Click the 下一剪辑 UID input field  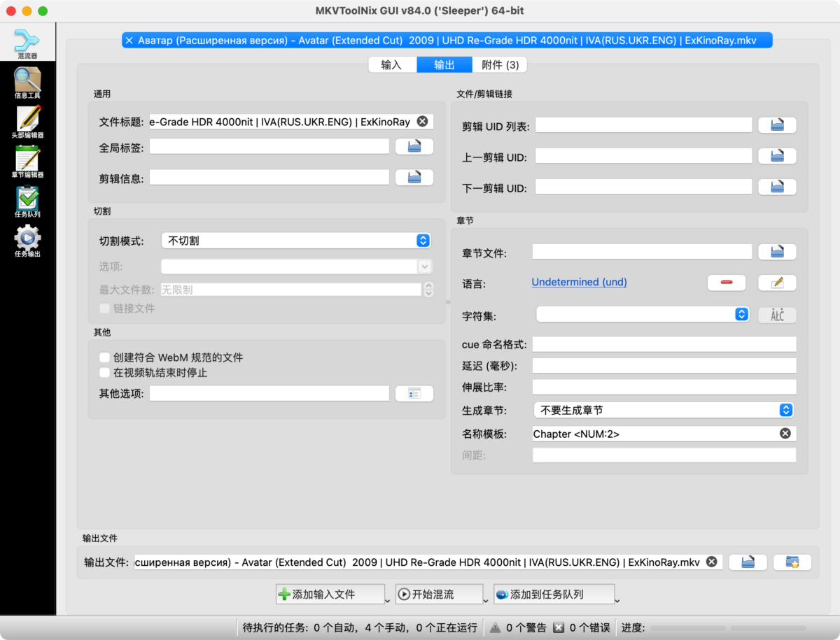644,187
